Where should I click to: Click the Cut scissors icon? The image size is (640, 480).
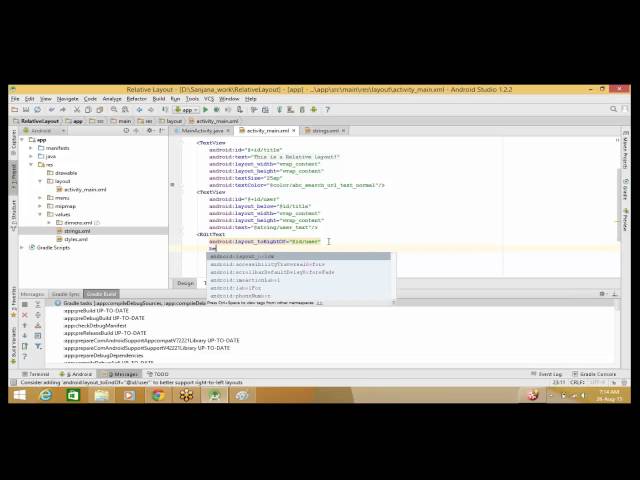pos(76,109)
